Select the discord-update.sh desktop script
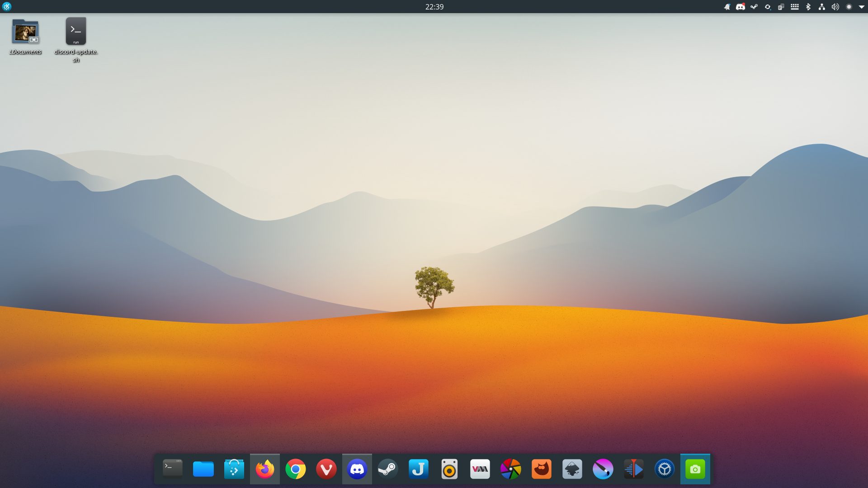Screen dimensions: 868x488 click(76, 32)
